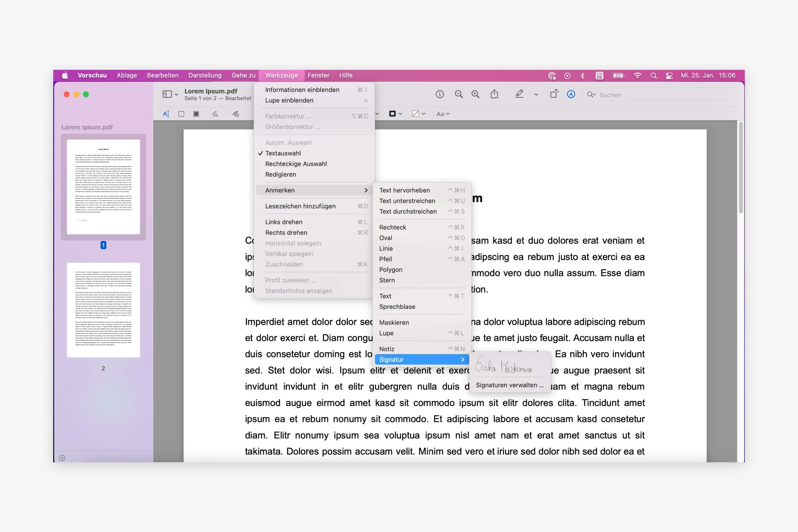Open the Ablage menu
Image resolution: width=798 pixels, height=532 pixels.
[x=127, y=75]
